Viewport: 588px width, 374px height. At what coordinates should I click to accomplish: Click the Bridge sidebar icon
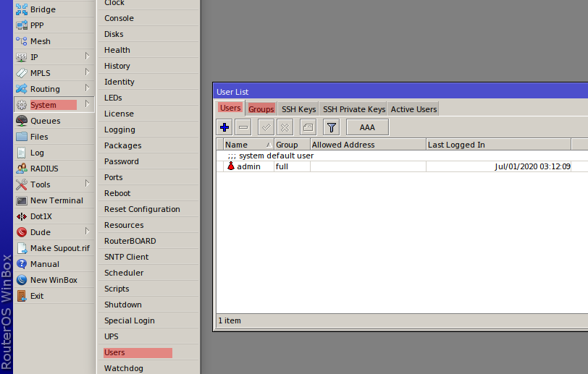22,9
